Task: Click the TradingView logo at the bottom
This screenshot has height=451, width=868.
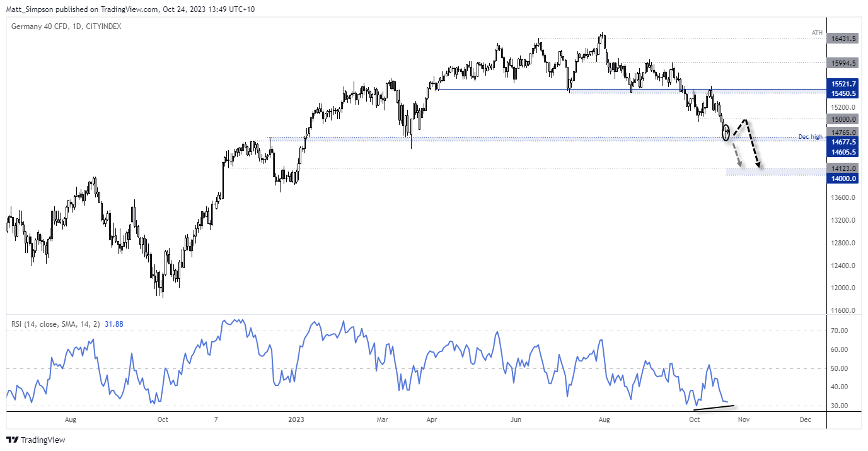Action: (36, 440)
